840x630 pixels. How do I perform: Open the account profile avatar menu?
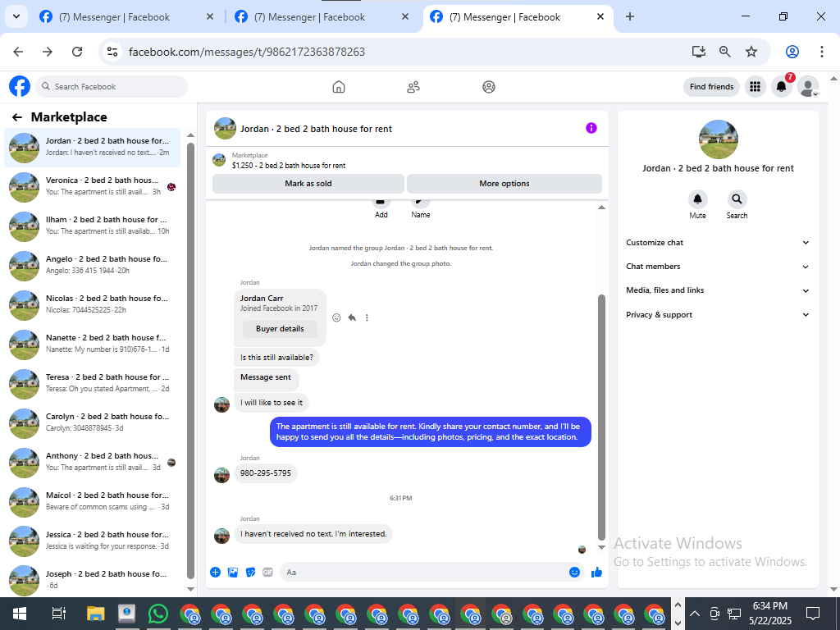808,86
